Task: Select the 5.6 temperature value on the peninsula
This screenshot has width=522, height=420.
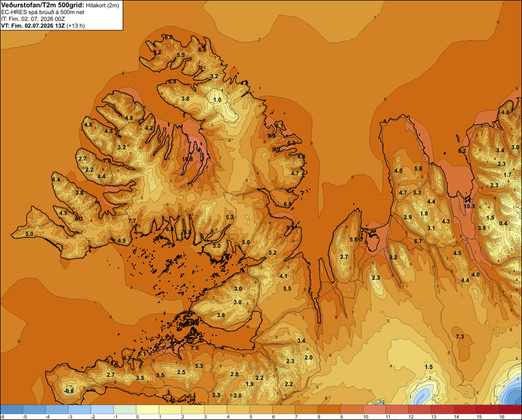Action: [x=353, y=239]
